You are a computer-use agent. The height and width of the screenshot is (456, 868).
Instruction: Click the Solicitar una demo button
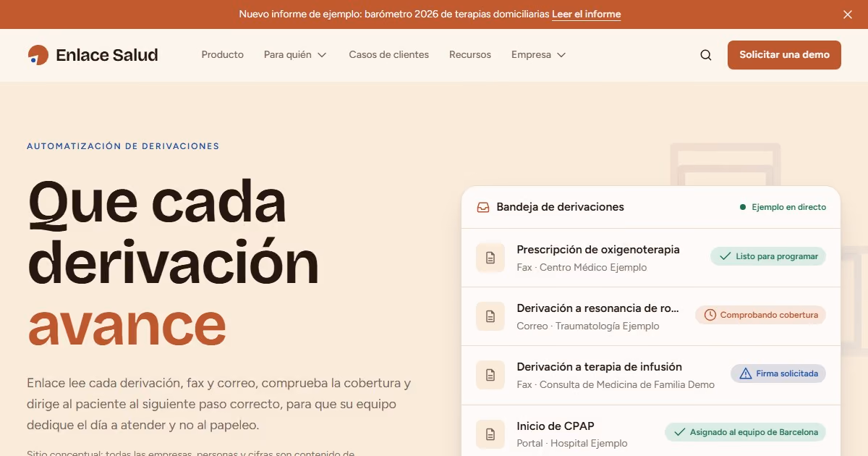pyautogui.click(x=784, y=55)
